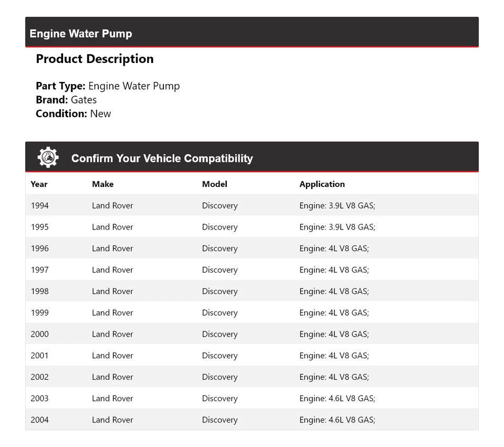Click the 4L V8 GAS cell for 2002
Image resolution: width=504 pixels, height=447 pixels.
tap(334, 377)
